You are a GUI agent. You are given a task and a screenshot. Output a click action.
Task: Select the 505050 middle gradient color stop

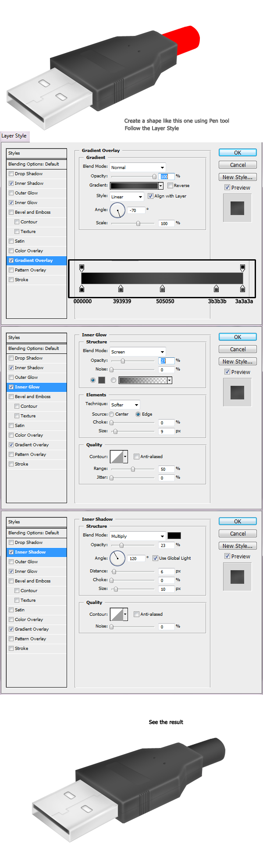coord(163,289)
